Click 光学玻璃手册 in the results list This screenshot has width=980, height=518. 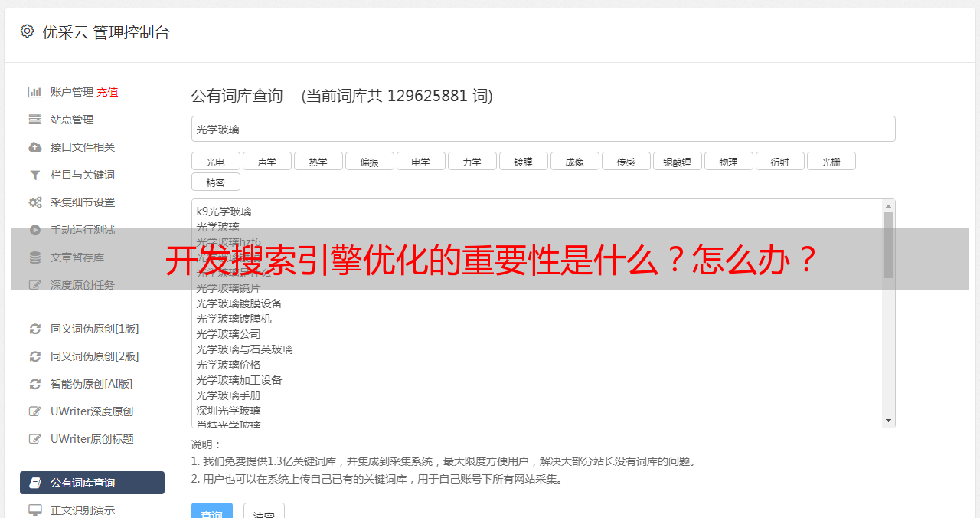[x=228, y=395]
